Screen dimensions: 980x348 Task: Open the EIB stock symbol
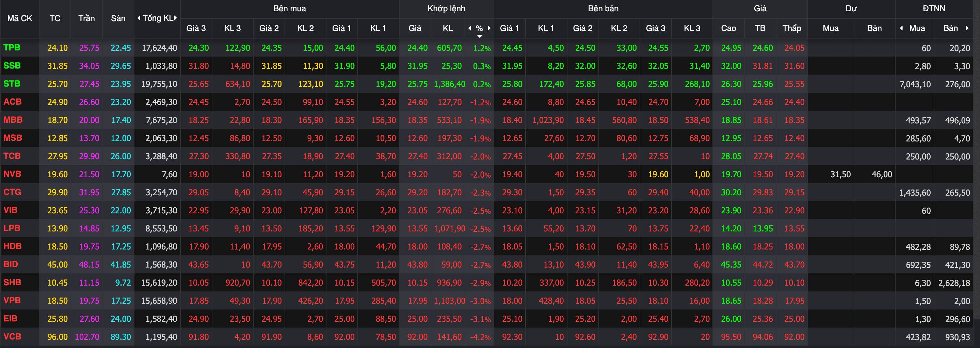10,319
